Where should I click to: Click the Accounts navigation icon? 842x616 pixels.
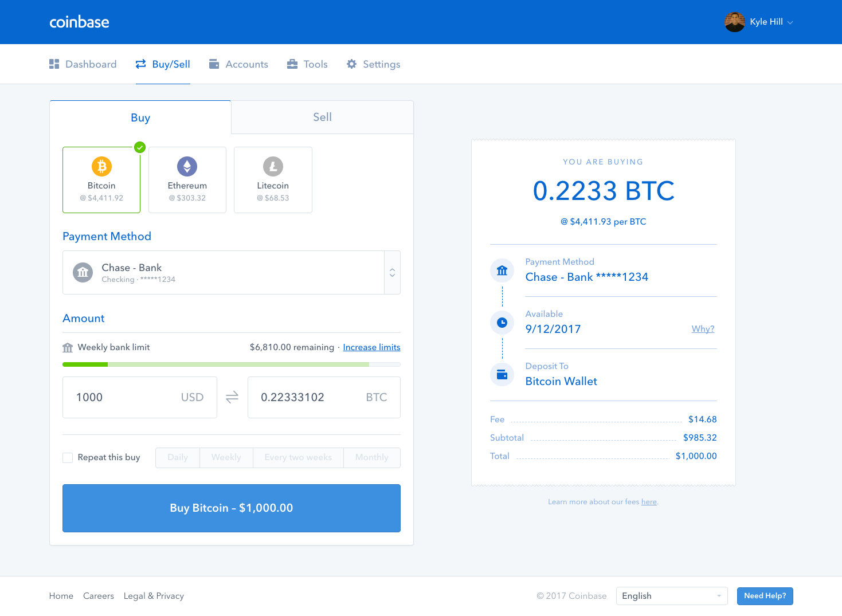214,64
